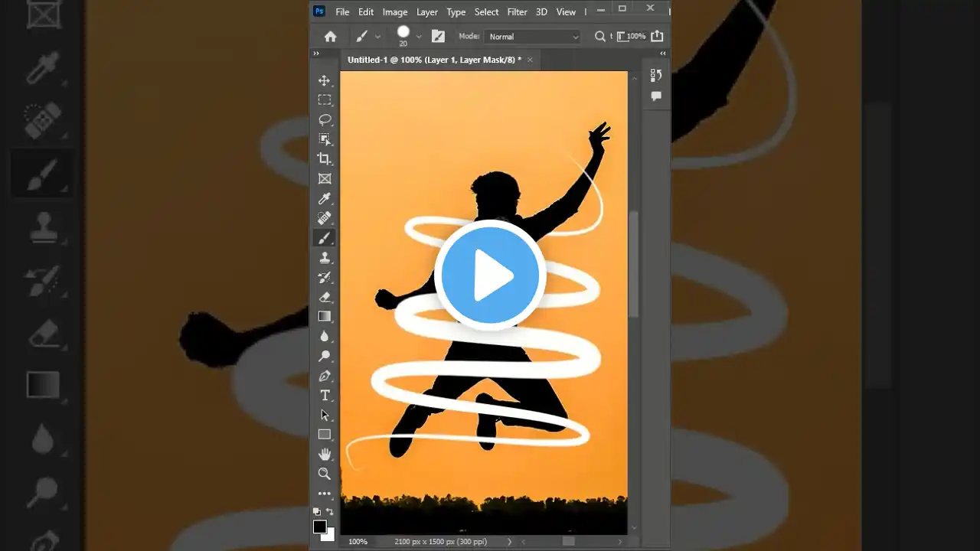Open the 3D menu
980x551 pixels.
click(x=541, y=11)
